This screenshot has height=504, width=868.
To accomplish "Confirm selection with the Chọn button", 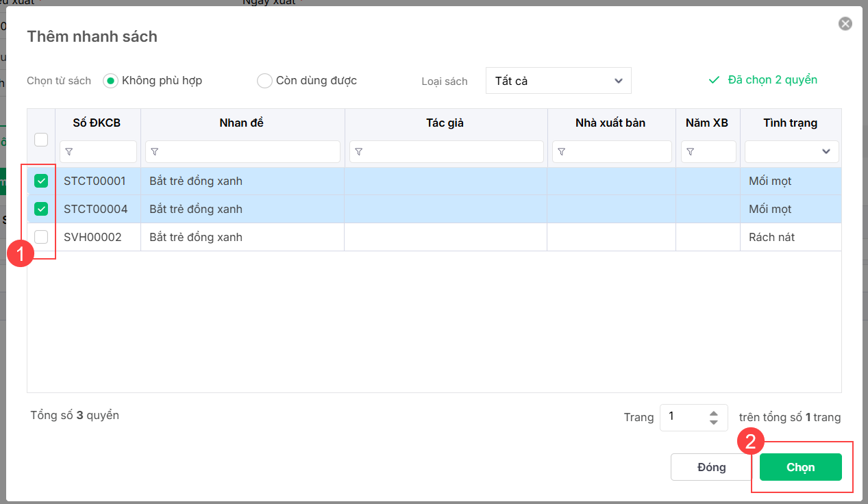I will pos(800,467).
